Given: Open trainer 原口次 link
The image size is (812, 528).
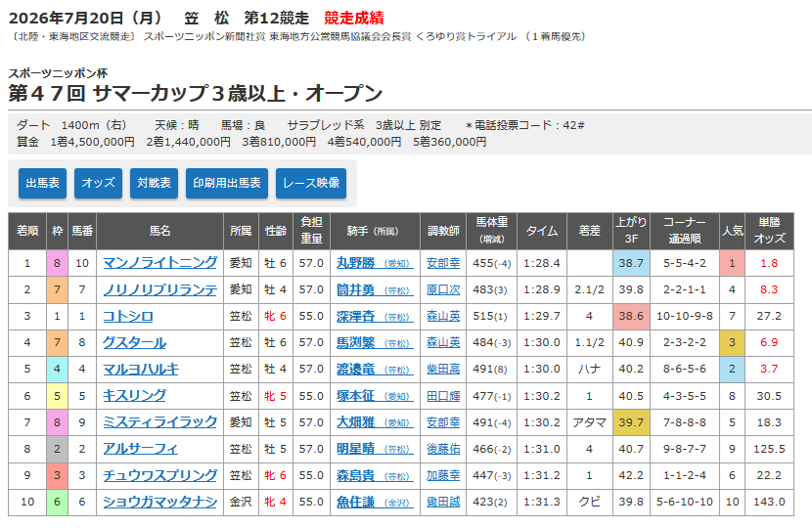Looking at the screenshot, I should coord(443,289).
